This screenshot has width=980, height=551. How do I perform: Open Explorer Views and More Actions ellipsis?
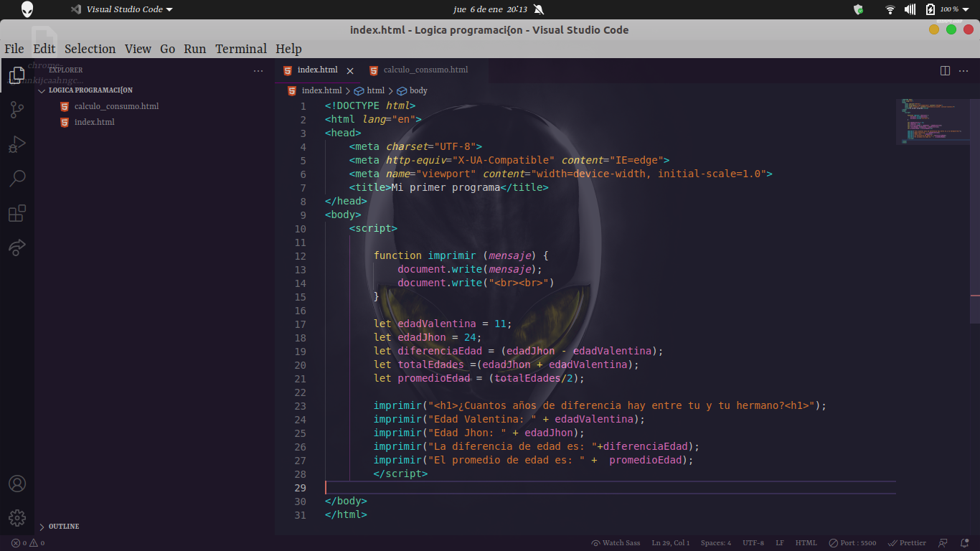[x=258, y=70]
